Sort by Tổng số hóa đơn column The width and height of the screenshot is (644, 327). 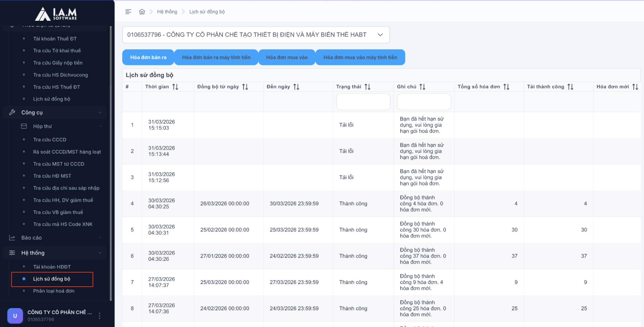click(506, 87)
